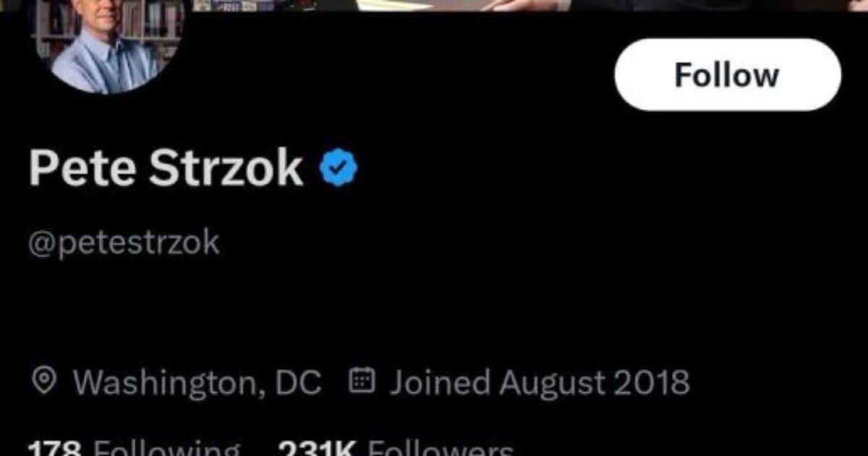868x456 pixels.
Task: Click the location pin icon
Action: click(46, 381)
